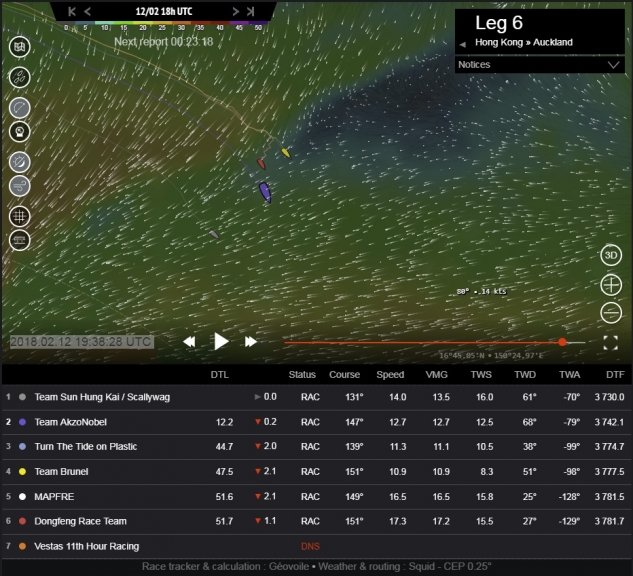Sort by VMG column header
The height and width of the screenshot is (576, 633).
point(436,375)
